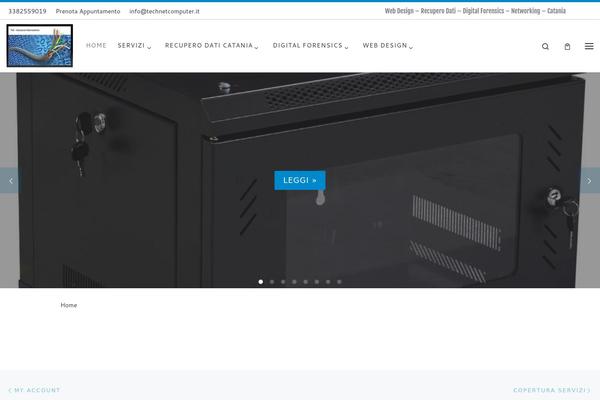Select the fifth slider pagination dot
Image resolution: width=600 pixels, height=400 pixels.
tap(306, 282)
